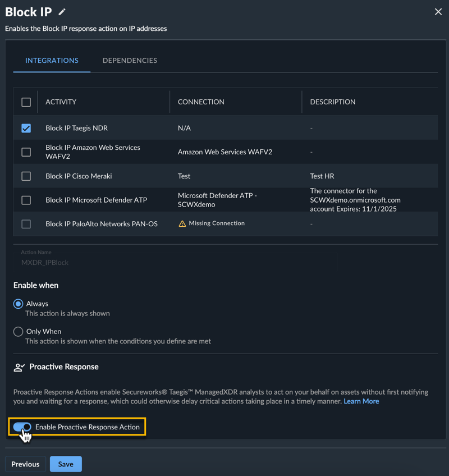This screenshot has height=476, width=449.
Task: Click the Microsoft Defender ATP - SCWXdemo connection
Action: (x=217, y=200)
